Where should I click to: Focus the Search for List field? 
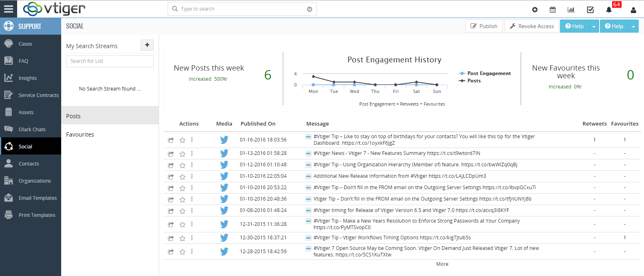point(110,61)
